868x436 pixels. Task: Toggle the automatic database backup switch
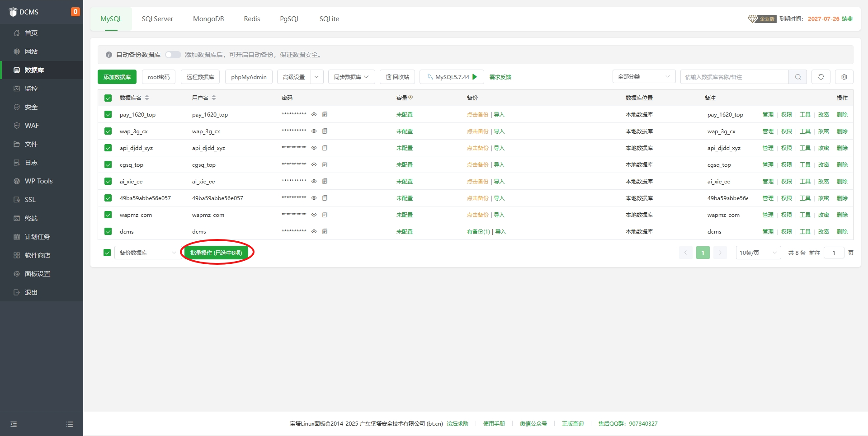[173, 55]
